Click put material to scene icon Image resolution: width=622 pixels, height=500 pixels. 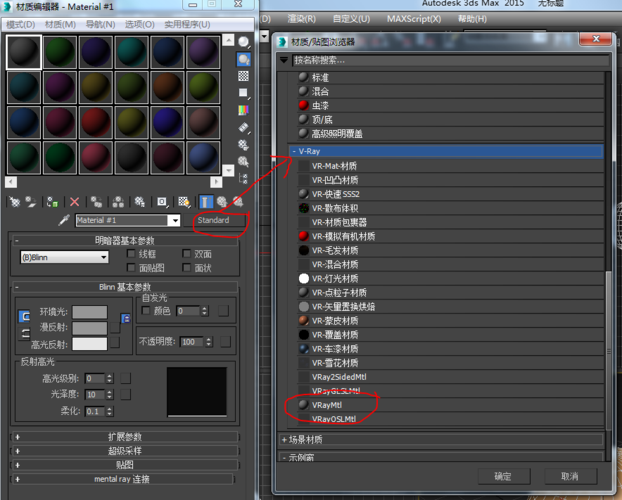point(31,202)
